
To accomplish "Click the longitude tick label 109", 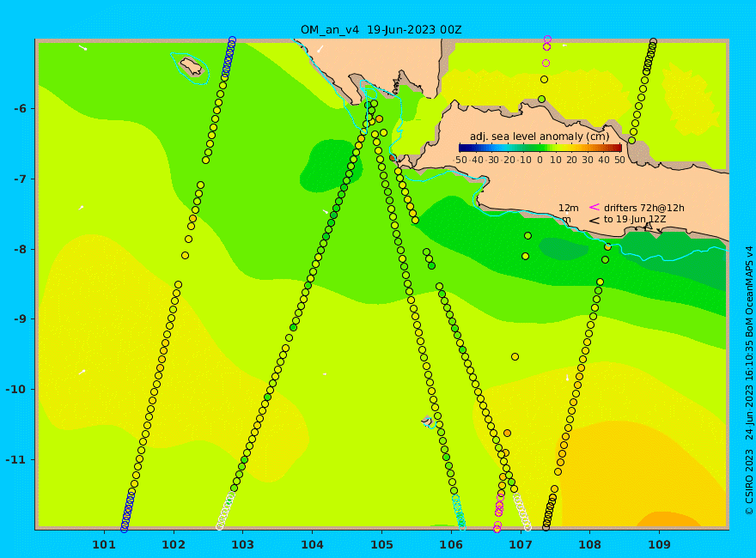I will [x=659, y=545].
